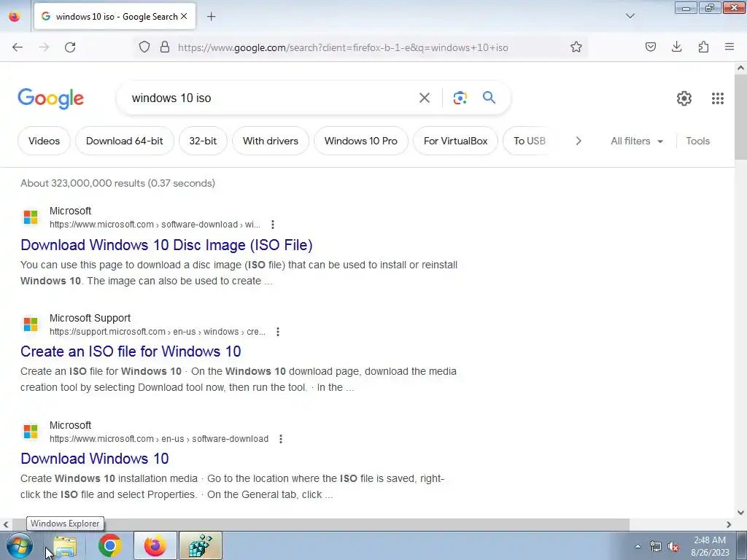
Task: Open the shield tracking protection icon
Action: pyautogui.click(x=144, y=47)
